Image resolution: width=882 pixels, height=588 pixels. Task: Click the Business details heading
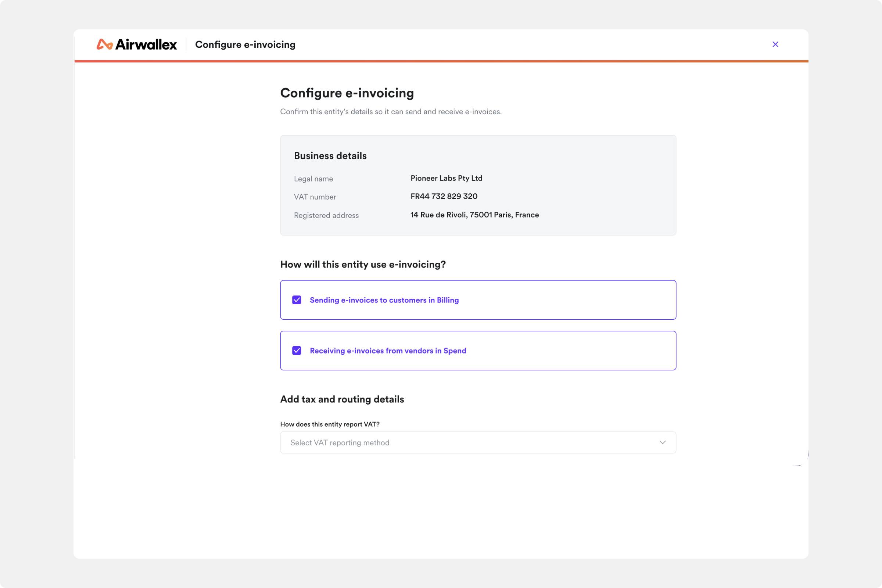[330, 155]
